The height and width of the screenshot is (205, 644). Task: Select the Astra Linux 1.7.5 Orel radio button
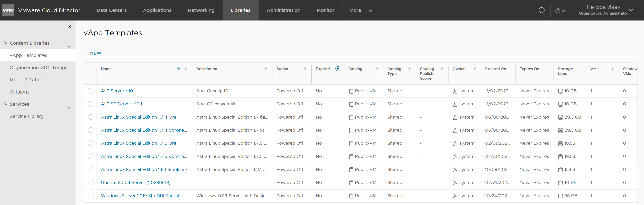(x=91, y=143)
